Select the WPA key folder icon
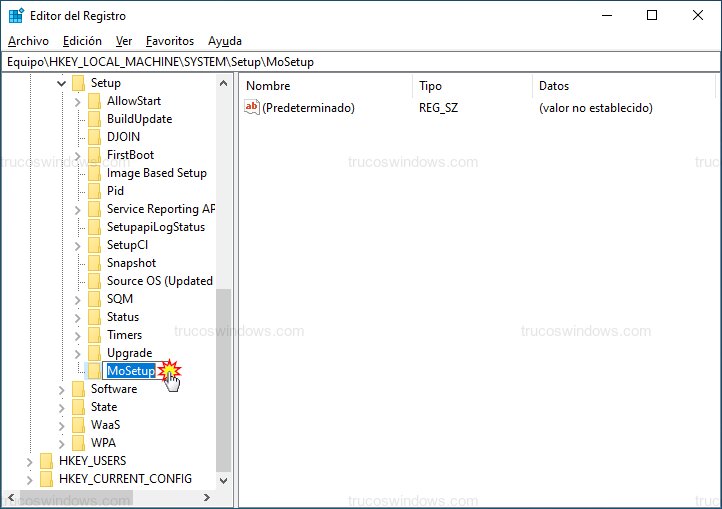722x509 pixels. point(78,443)
